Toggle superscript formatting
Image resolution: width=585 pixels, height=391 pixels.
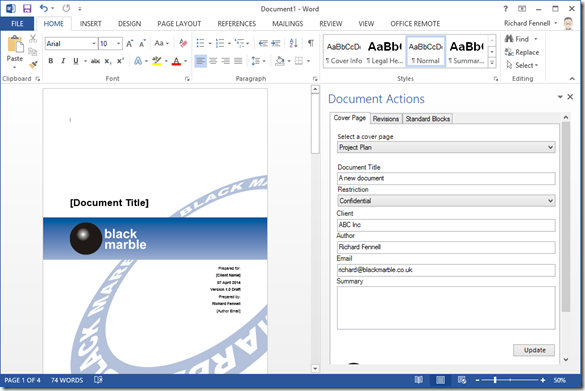[120, 61]
